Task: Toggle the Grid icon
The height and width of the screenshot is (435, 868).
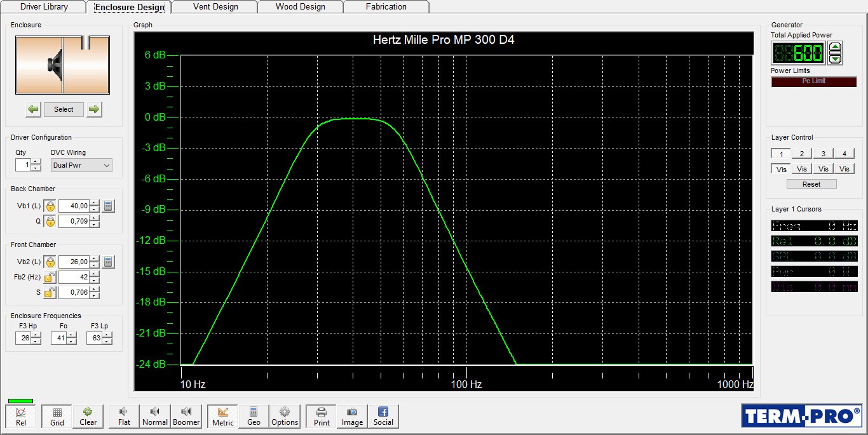Action: pyautogui.click(x=57, y=417)
